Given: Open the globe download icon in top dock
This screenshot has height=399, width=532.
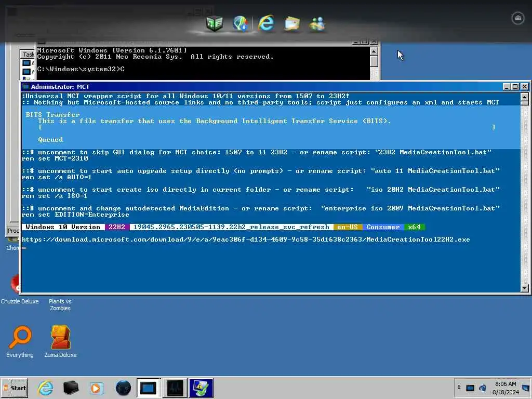Looking at the screenshot, I should 241,24.
